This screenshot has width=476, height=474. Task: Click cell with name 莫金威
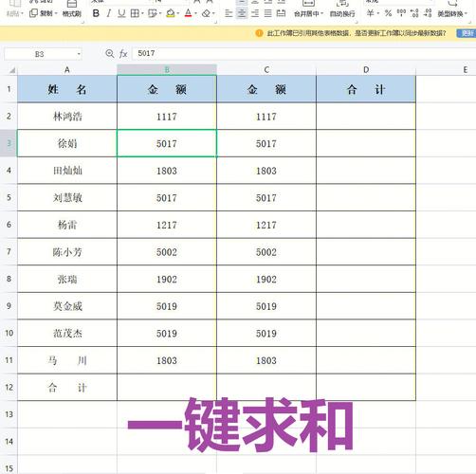click(x=67, y=306)
